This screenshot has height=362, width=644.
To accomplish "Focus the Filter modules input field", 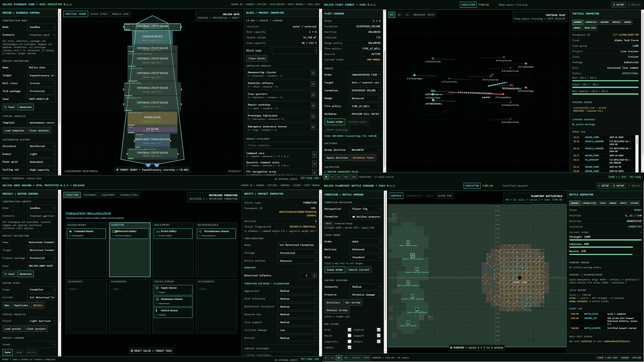I will coord(281,145).
